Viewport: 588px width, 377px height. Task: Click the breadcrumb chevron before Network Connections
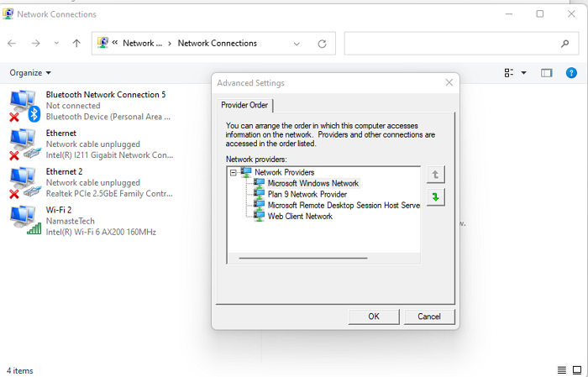click(x=170, y=44)
